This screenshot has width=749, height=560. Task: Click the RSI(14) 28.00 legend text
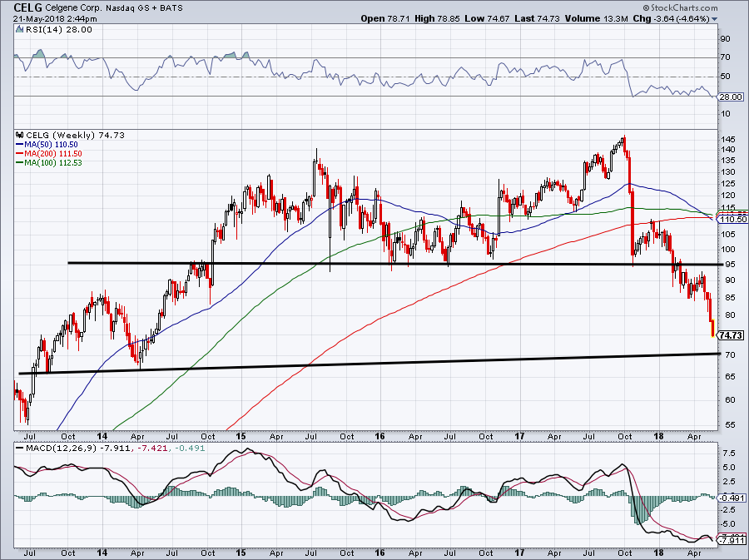point(58,30)
